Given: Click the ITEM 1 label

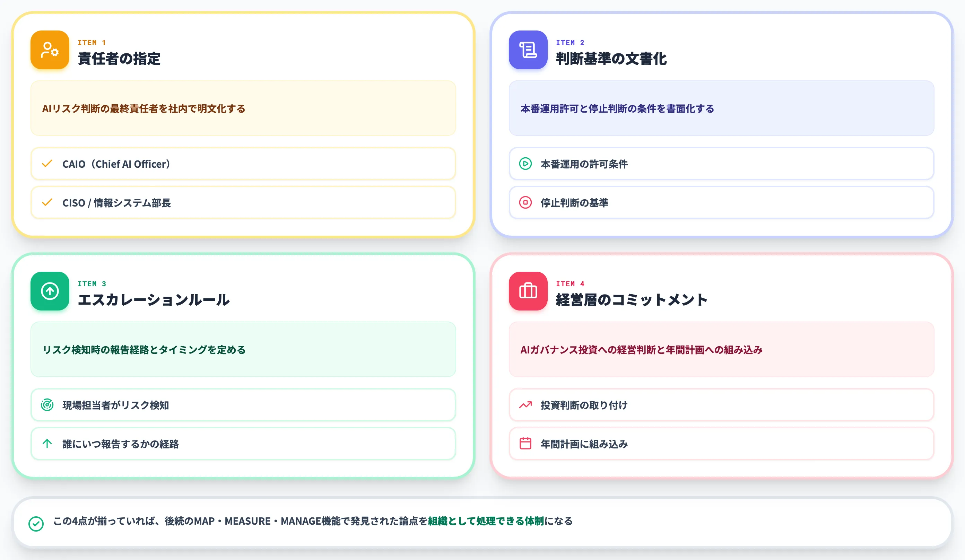Looking at the screenshot, I should click(x=92, y=43).
